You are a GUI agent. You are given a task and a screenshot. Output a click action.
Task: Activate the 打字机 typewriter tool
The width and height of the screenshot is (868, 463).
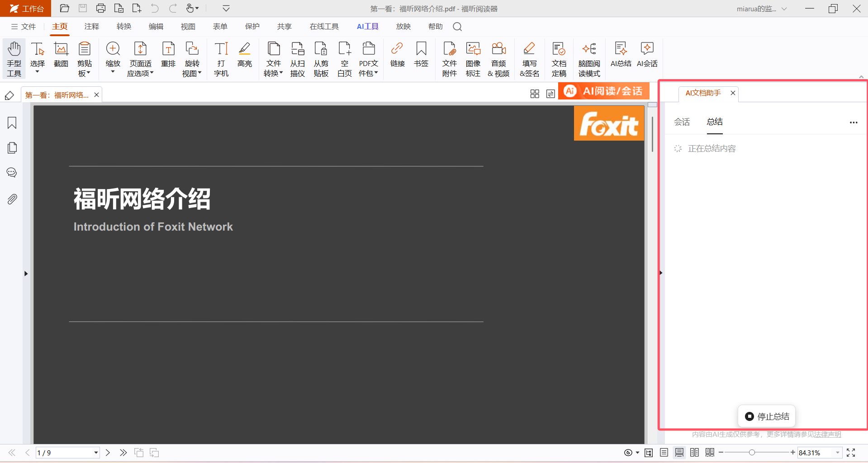click(x=221, y=59)
